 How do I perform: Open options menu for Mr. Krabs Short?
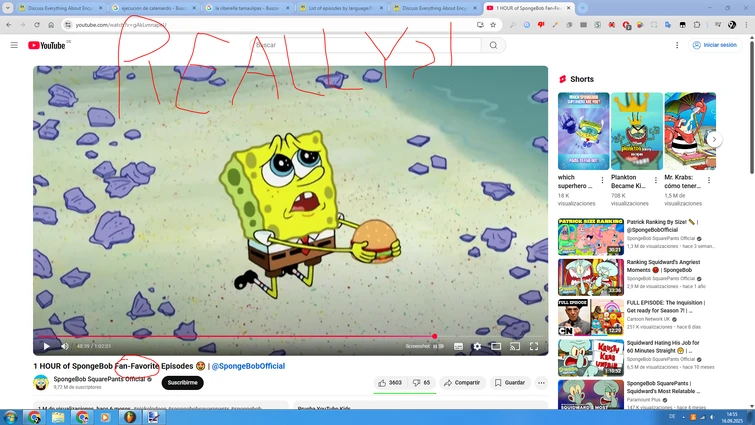pos(709,180)
